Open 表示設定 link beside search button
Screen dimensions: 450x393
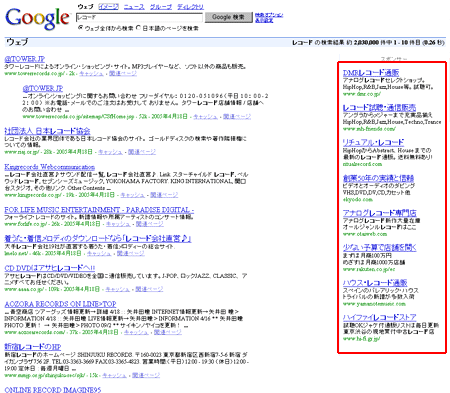pos(264,20)
